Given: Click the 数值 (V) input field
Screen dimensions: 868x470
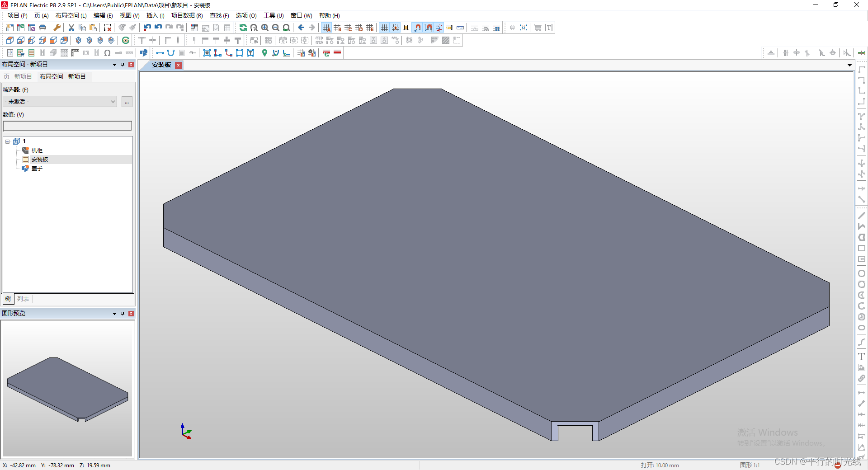Looking at the screenshot, I should (67, 126).
